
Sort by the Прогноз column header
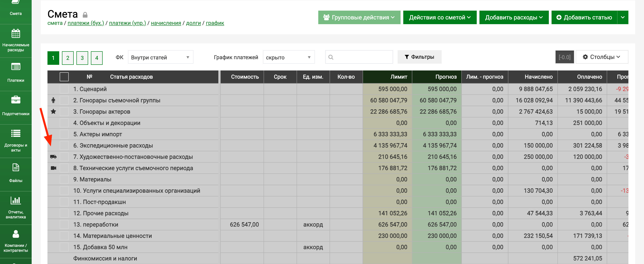click(437, 77)
